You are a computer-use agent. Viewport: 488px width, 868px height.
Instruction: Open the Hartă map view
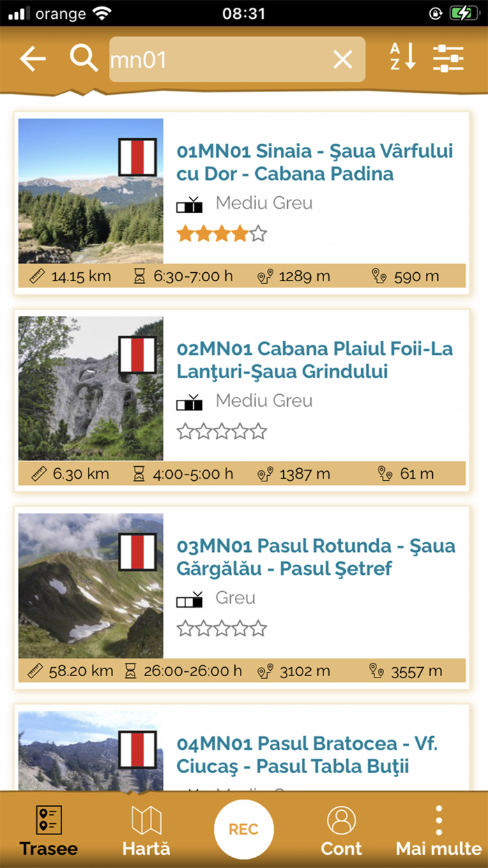[x=146, y=821]
